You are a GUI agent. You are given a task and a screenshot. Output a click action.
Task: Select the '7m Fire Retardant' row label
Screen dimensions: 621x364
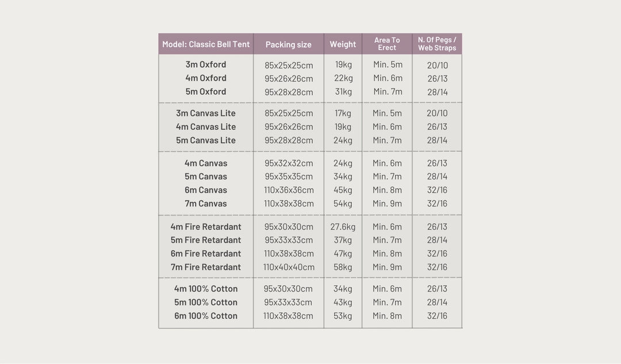[x=206, y=267]
